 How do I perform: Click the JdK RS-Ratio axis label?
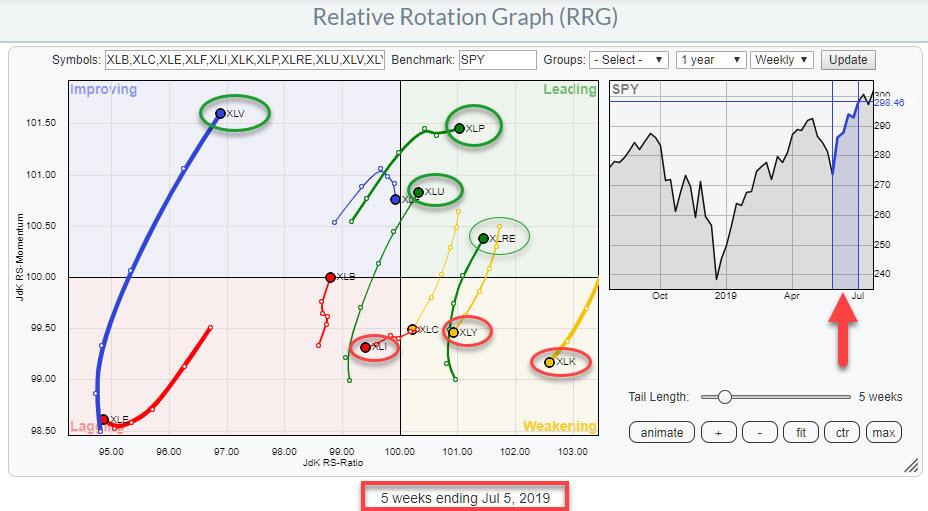coord(333,462)
